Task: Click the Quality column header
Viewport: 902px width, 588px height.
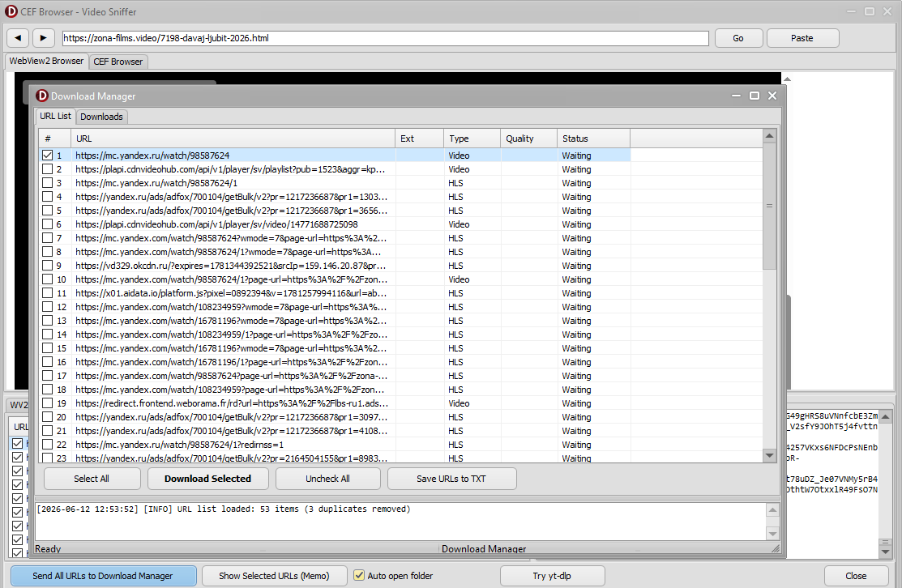Action: click(x=528, y=138)
